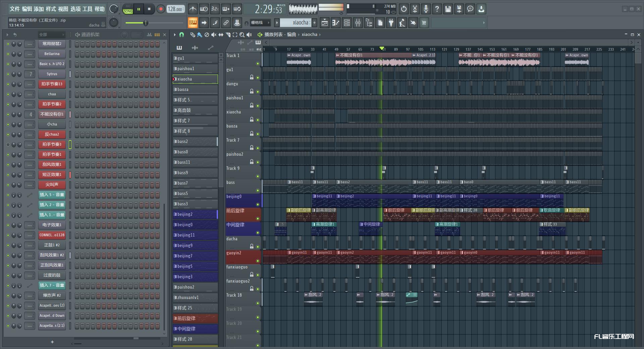The width and height of the screenshot is (644, 349).
Task: Open the mixer view icon
Action: point(358,23)
